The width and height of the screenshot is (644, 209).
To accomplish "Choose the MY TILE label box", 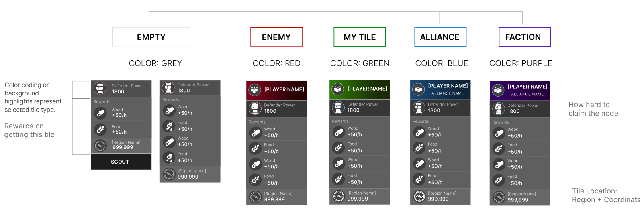I will [360, 37].
